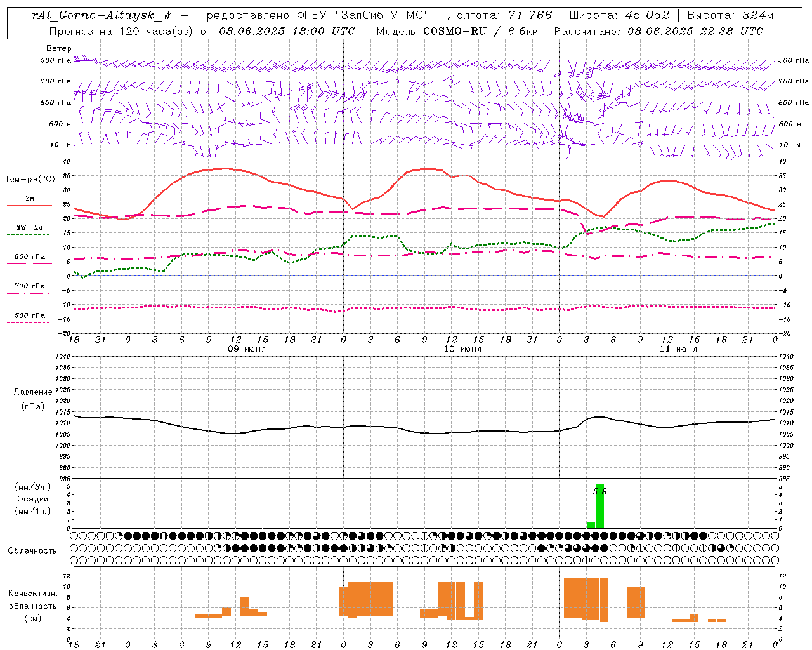Click the Конвективн. panel label
The width and height of the screenshot is (812, 650).
click(x=33, y=594)
